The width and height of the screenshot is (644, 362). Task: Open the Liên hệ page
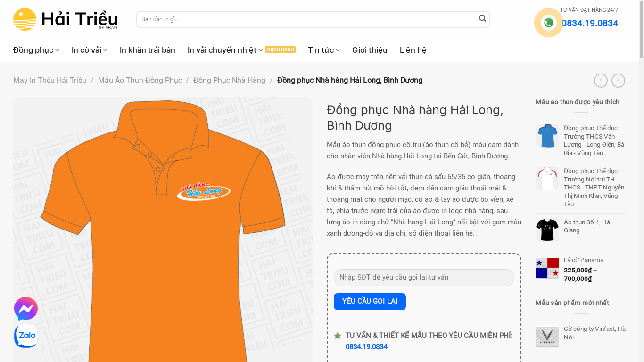(x=413, y=50)
